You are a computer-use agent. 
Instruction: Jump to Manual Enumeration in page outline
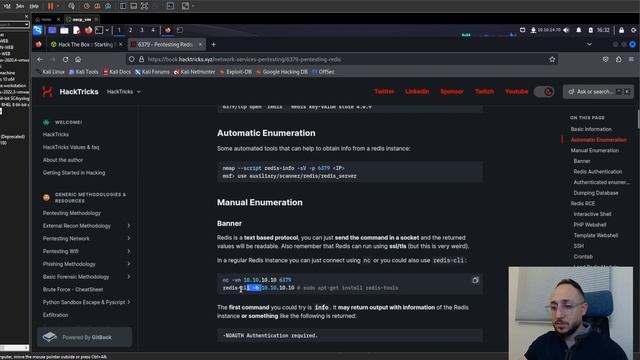pyautogui.click(x=594, y=150)
